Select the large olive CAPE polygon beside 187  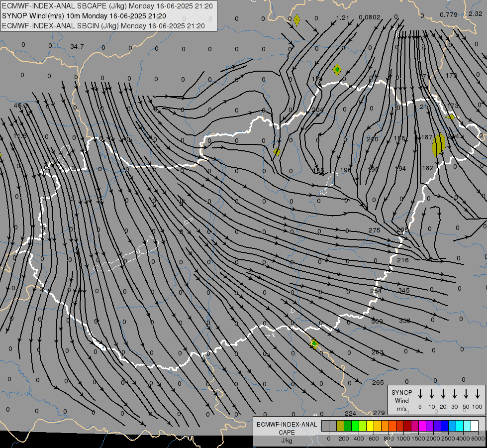pos(439,144)
